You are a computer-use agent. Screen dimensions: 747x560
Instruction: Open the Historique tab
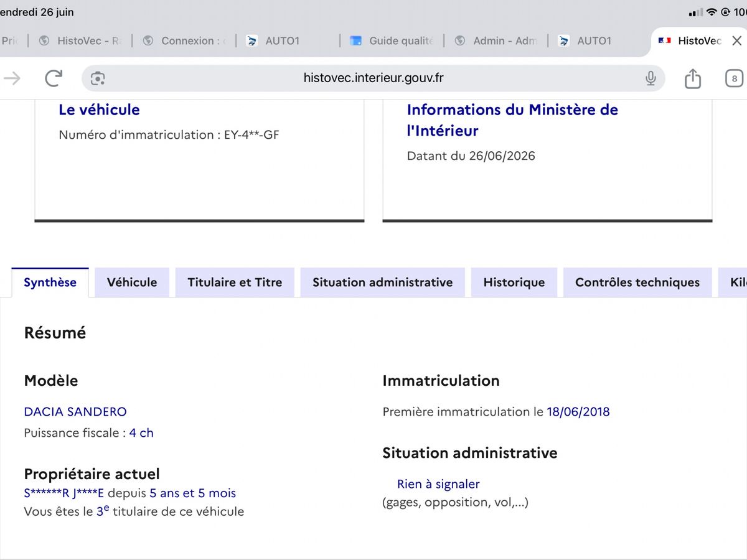514,282
